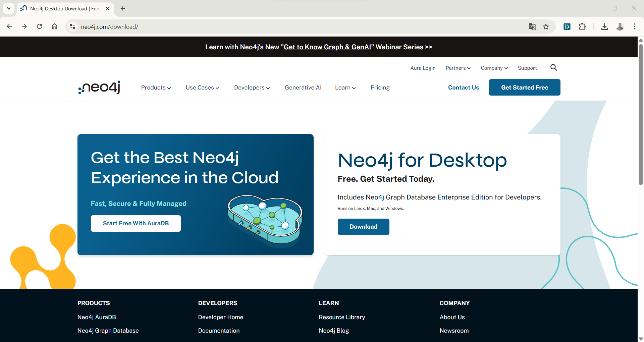Expand the Partners dropdown
644x342 pixels.
(x=458, y=68)
